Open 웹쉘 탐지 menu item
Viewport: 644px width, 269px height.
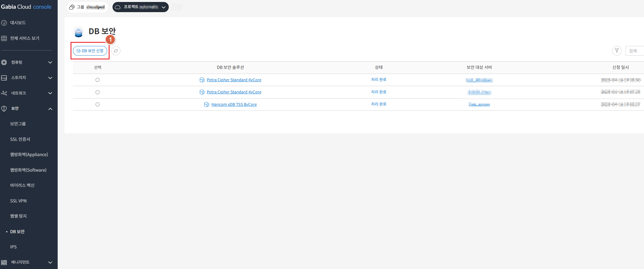(x=18, y=216)
